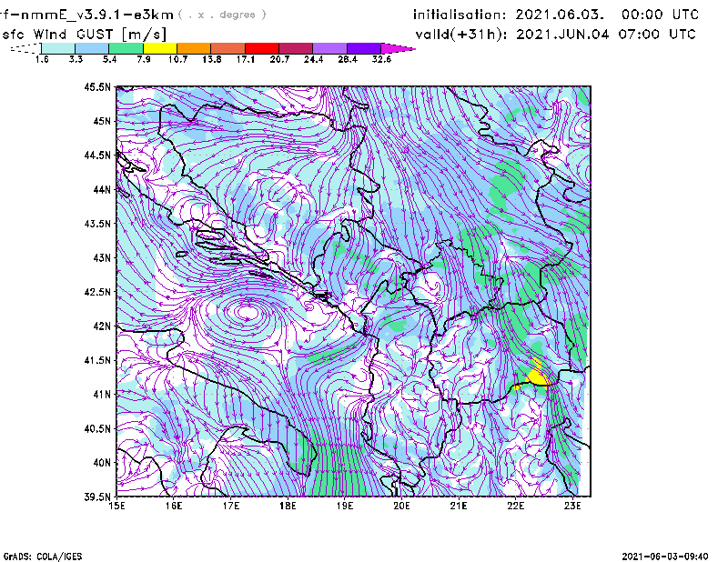Click the '43N' latitude label

(x=102, y=257)
